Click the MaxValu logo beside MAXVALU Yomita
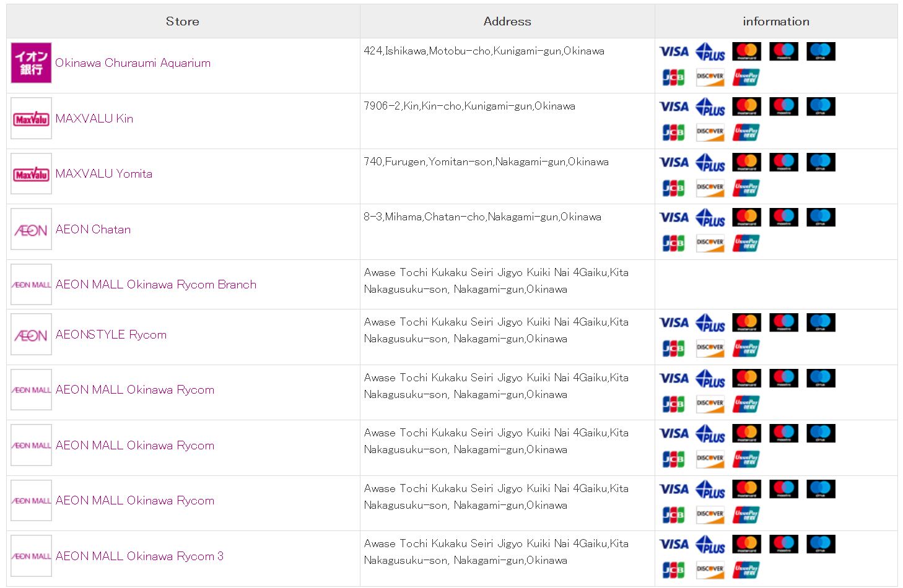Image resolution: width=903 pixels, height=588 pixels. 31,174
